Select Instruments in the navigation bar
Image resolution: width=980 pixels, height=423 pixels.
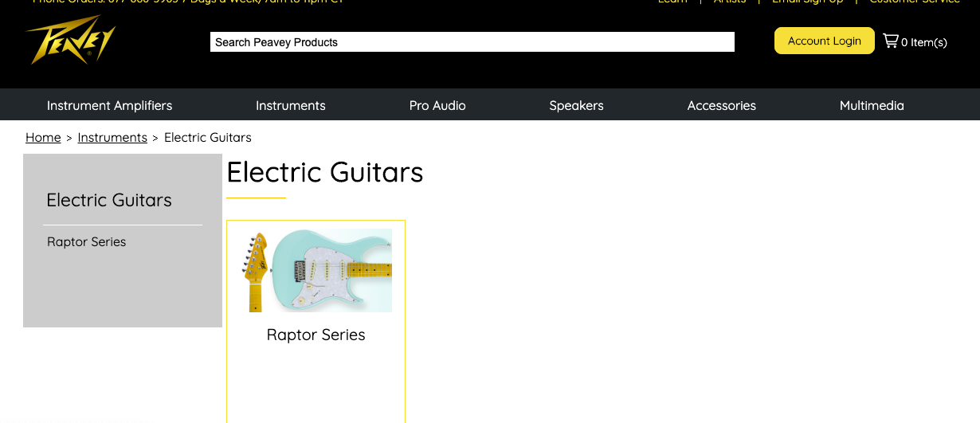290,105
